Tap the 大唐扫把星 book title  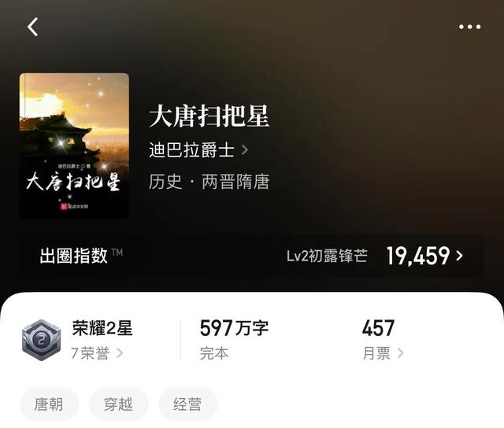[209, 116]
